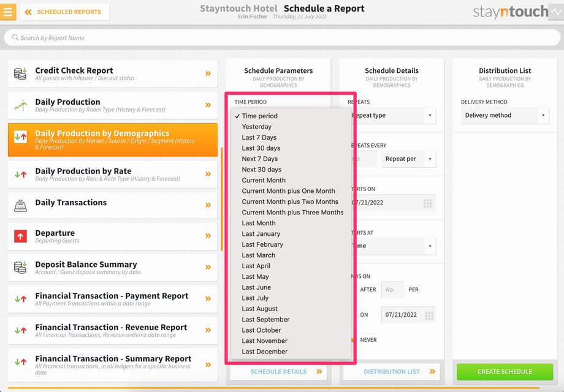Click the Distribution List button
Image resolution: width=564 pixels, height=392 pixels.
pyautogui.click(x=391, y=372)
